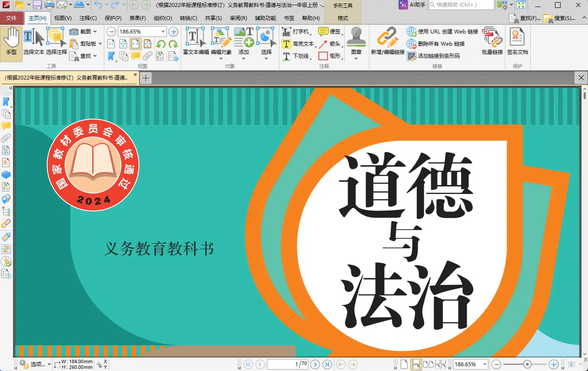Click the page number field showing 1/70
Screen dimensions: 588x371
287,364
